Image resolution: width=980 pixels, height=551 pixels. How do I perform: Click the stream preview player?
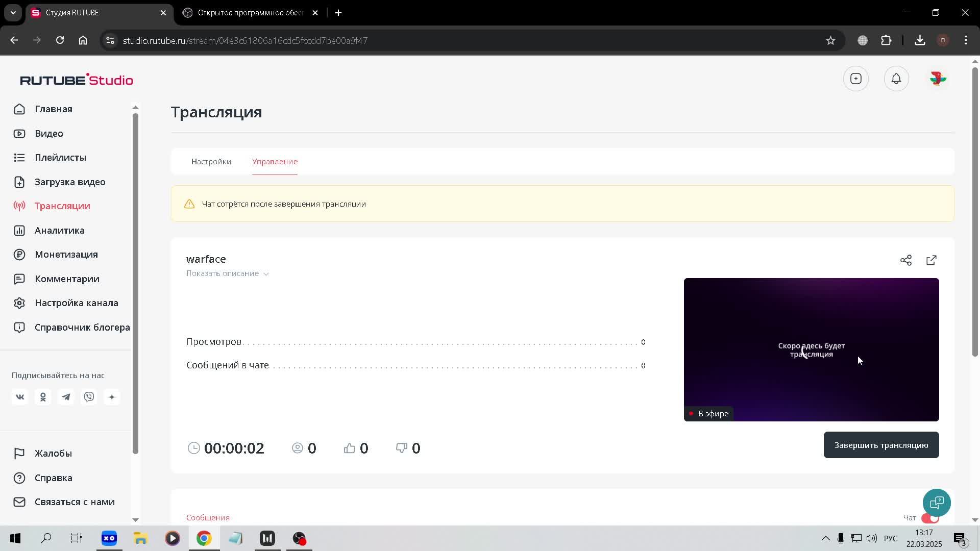pos(811,349)
